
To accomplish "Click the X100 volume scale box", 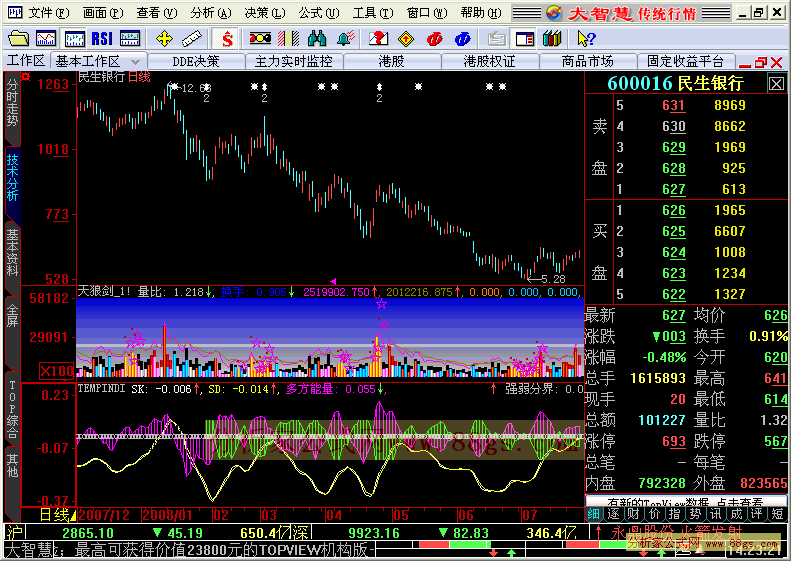I will [57, 371].
